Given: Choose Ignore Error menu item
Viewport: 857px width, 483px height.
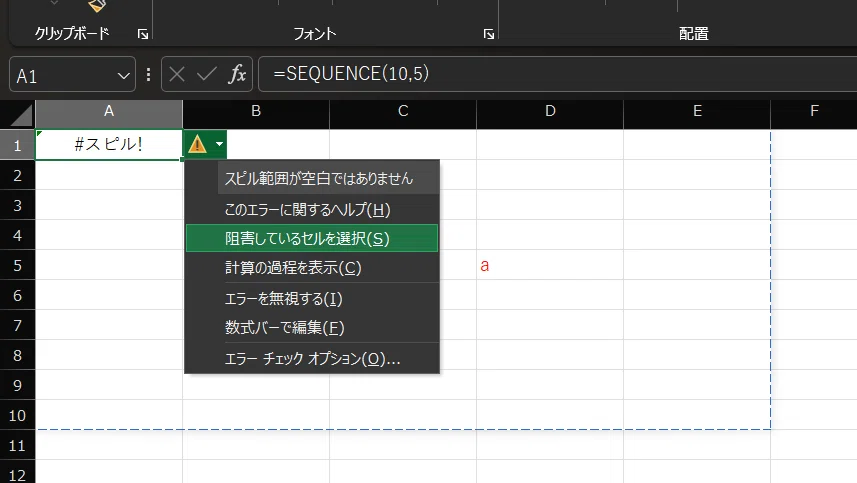Looking at the screenshot, I should point(312,298).
